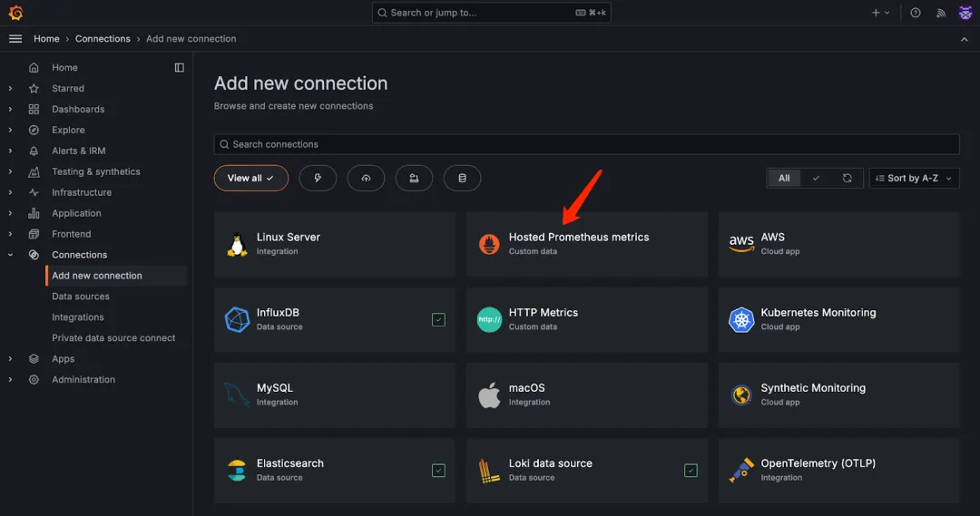Click the Frontend window icon
Screen dimensions: 980x516
point(34,234)
